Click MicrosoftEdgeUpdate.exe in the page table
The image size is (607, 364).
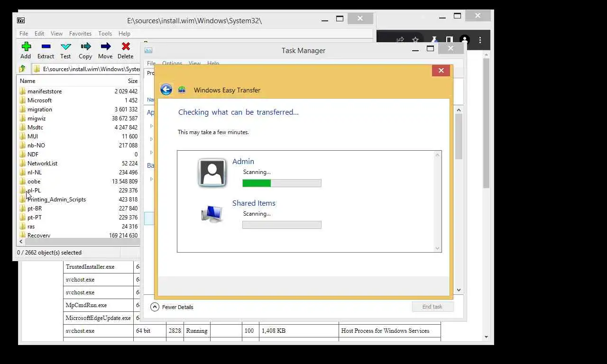coord(98,318)
